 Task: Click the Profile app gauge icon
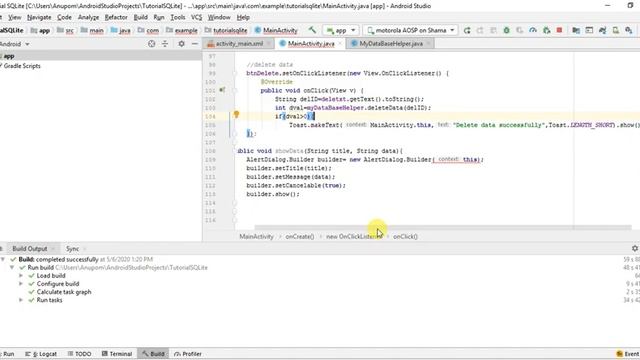tap(533, 30)
